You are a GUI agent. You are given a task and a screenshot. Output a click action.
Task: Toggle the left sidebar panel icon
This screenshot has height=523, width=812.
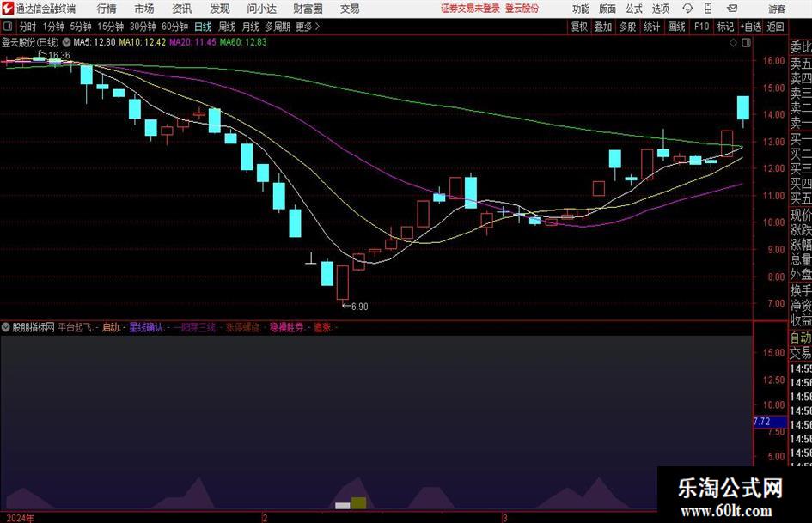pyautogui.click(x=7, y=27)
